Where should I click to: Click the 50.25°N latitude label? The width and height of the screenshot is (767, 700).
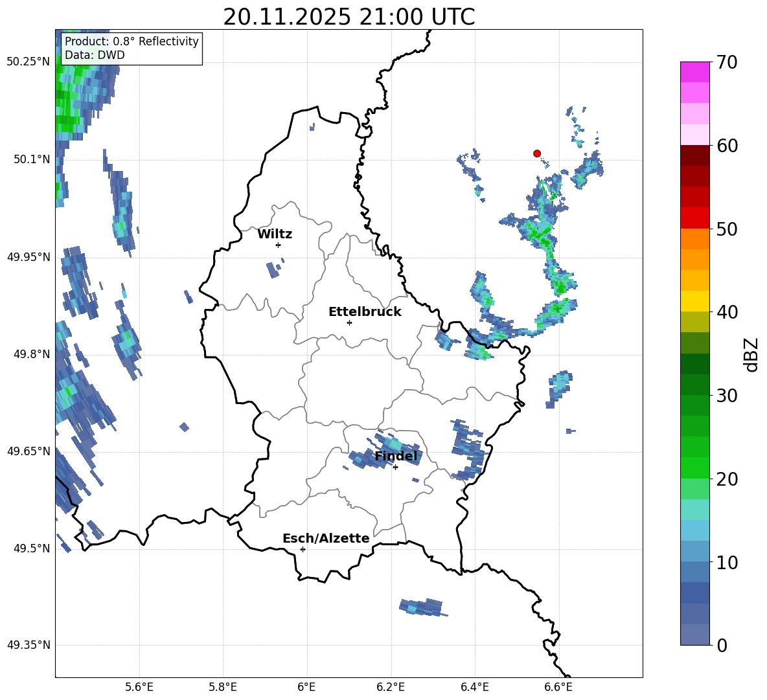[x=29, y=62]
